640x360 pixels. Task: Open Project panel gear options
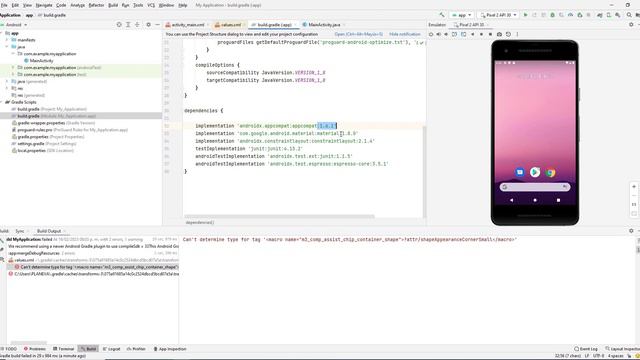[x=149, y=25]
